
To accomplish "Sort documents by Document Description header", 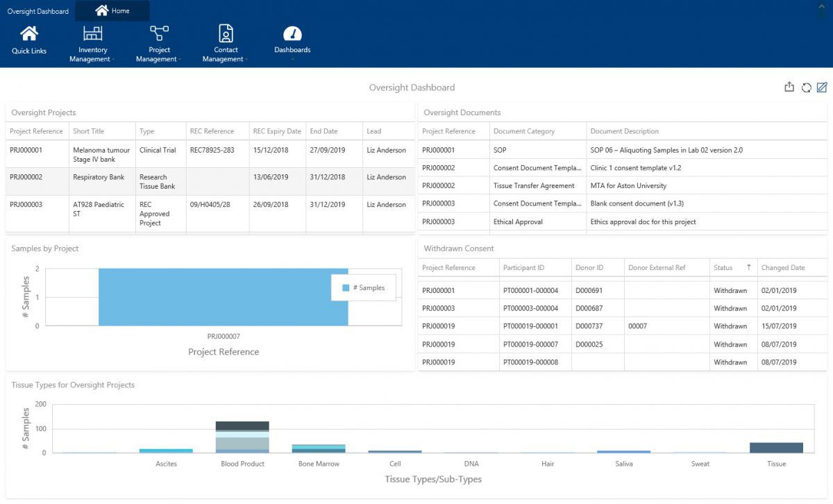I will click(707, 131).
